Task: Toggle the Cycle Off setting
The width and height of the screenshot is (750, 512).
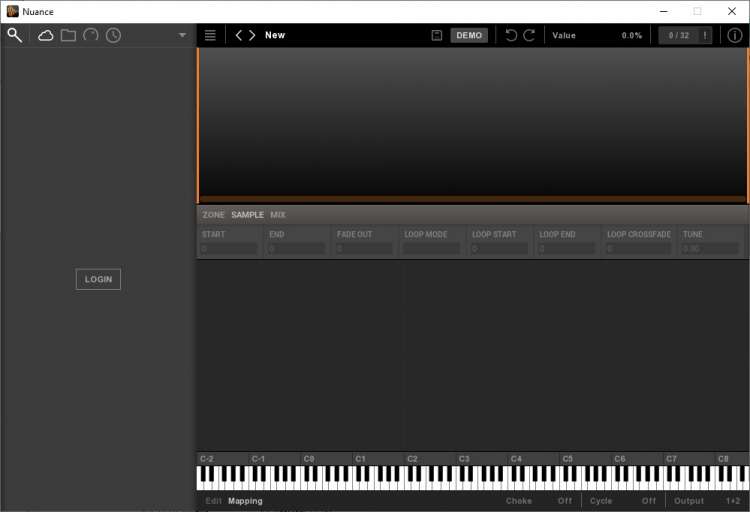Action: click(649, 501)
